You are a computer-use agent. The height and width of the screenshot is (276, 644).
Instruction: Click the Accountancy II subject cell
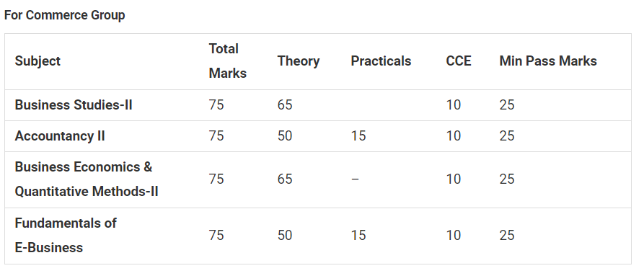tap(60, 136)
